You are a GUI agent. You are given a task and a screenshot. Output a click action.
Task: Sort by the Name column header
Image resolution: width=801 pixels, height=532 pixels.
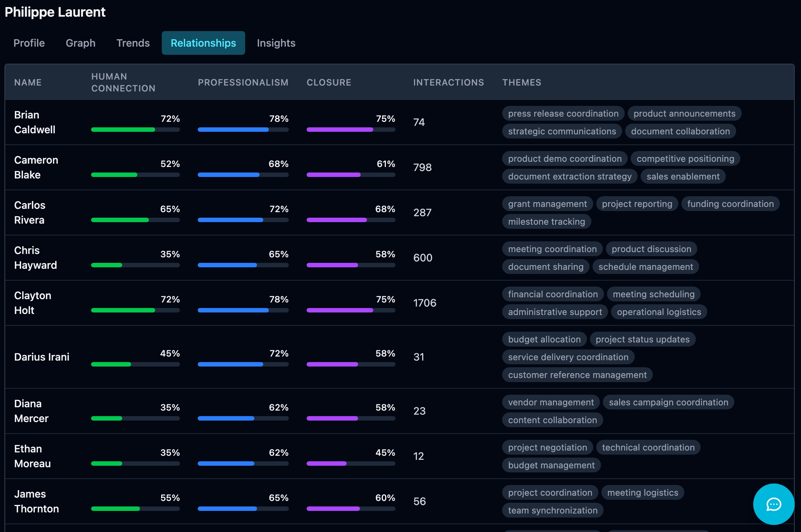[28, 82]
